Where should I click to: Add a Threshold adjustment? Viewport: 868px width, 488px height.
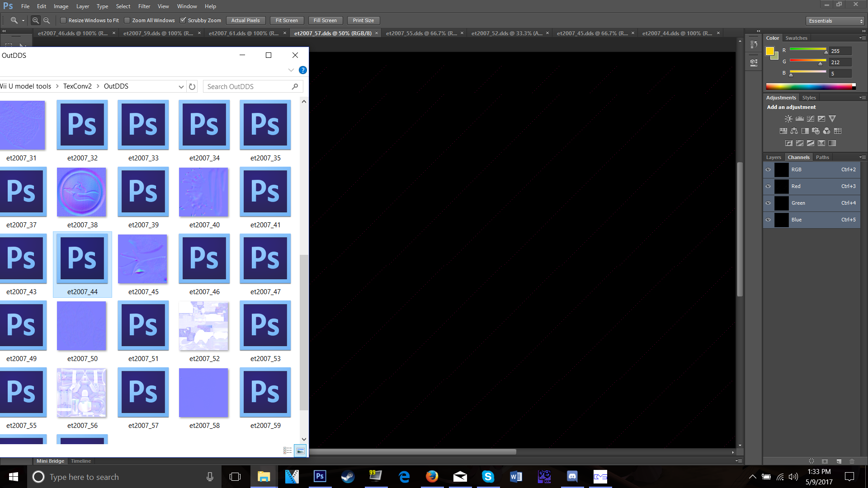[811, 143]
